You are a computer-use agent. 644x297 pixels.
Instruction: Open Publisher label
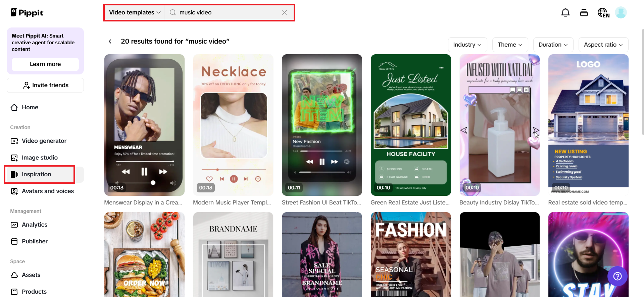click(35, 241)
